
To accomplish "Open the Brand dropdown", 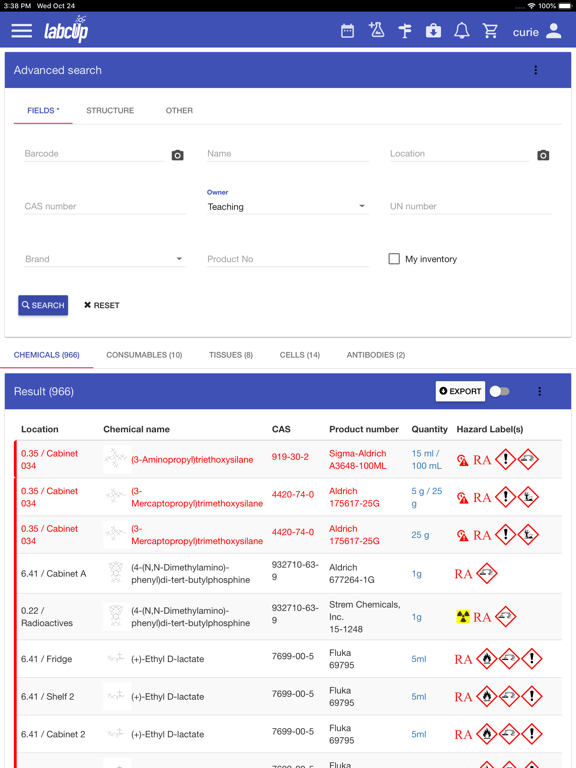I will (105, 259).
